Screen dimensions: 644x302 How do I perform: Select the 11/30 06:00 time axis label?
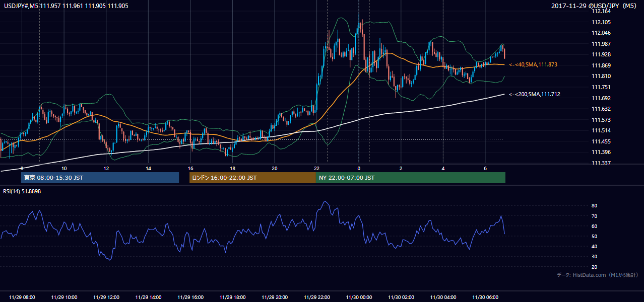485,297
